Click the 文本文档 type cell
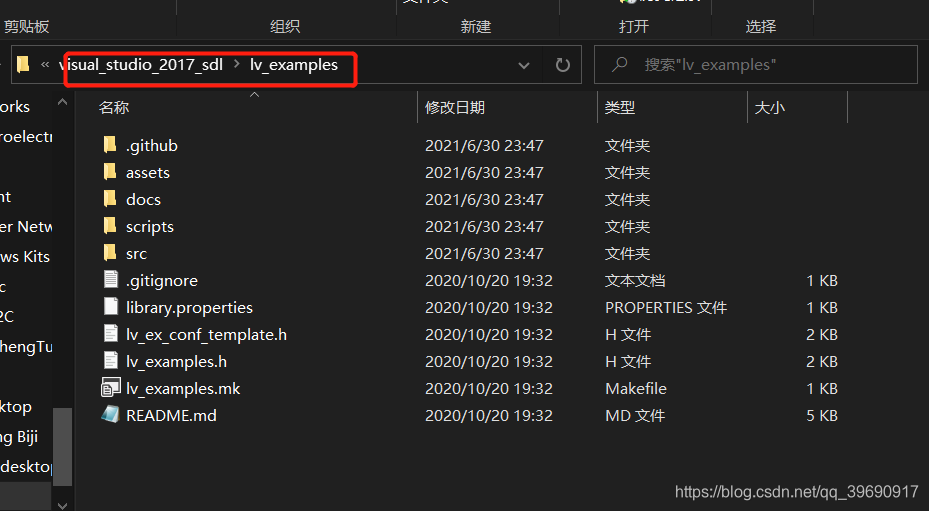Viewport: 929px width, 511px height. point(635,280)
